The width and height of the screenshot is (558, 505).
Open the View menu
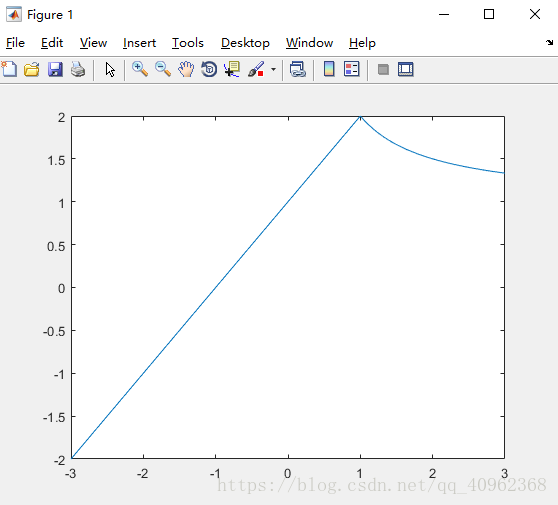click(93, 43)
